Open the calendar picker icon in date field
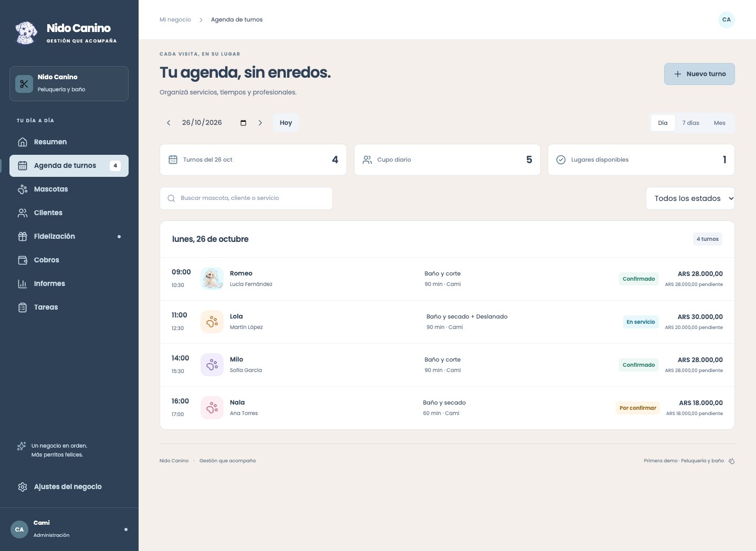Viewport: 756px width, 551px height. point(243,123)
